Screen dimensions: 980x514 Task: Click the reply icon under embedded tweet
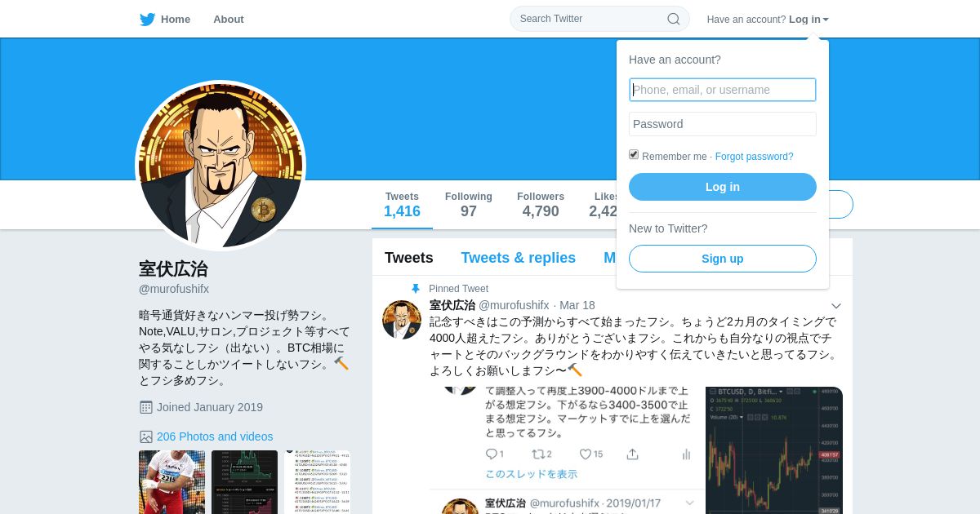pos(491,454)
